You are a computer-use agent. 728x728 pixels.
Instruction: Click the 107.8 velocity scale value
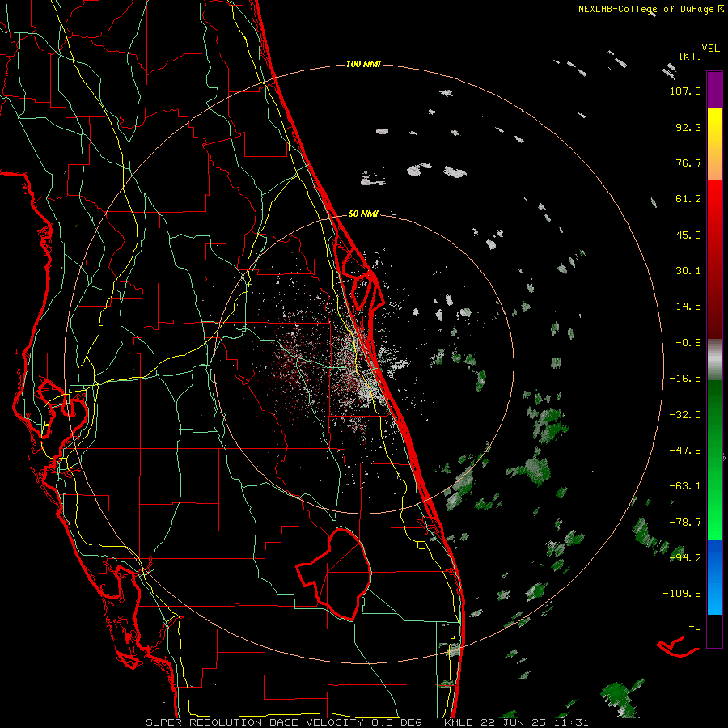pyautogui.click(x=685, y=91)
